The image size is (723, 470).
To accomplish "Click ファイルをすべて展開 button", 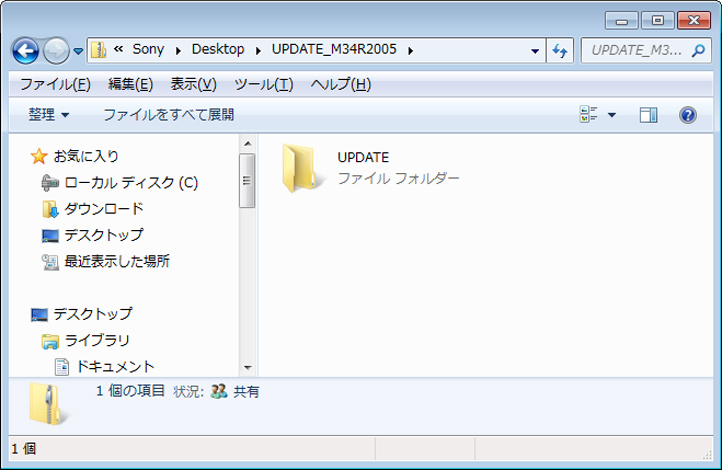I will point(168,115).
